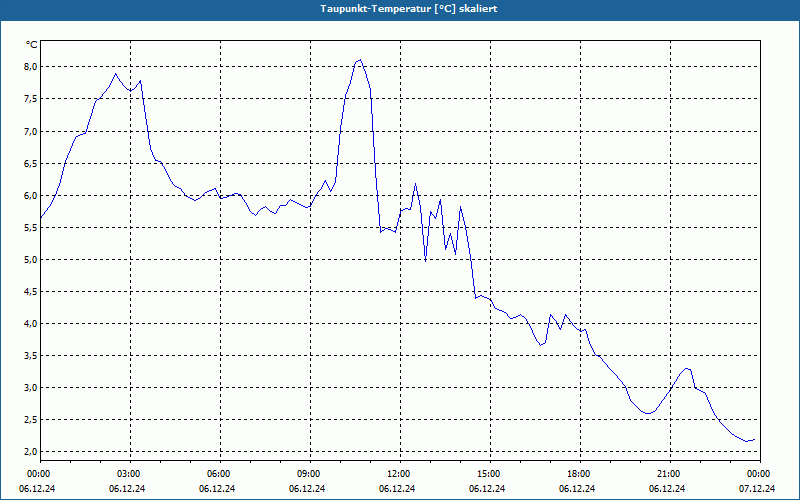Select the 6,5 y-axis label
This screenshot has width=800, height=500.
click(x=30, y=164)
